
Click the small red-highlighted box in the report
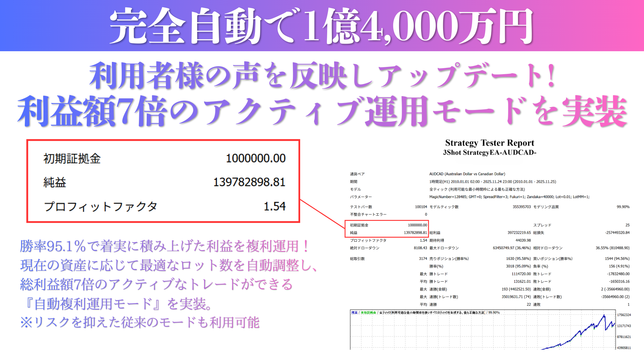tap(387, 229)
